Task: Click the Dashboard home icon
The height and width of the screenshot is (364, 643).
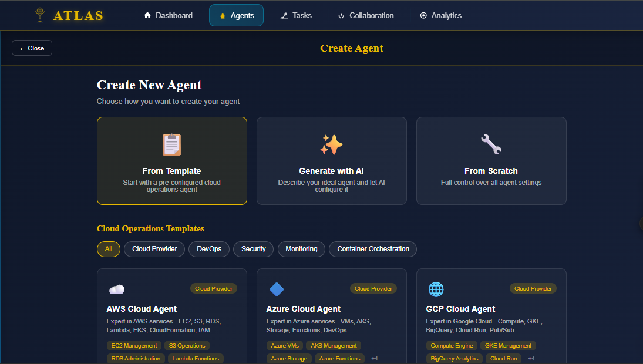Action: (x=147, y=15)
